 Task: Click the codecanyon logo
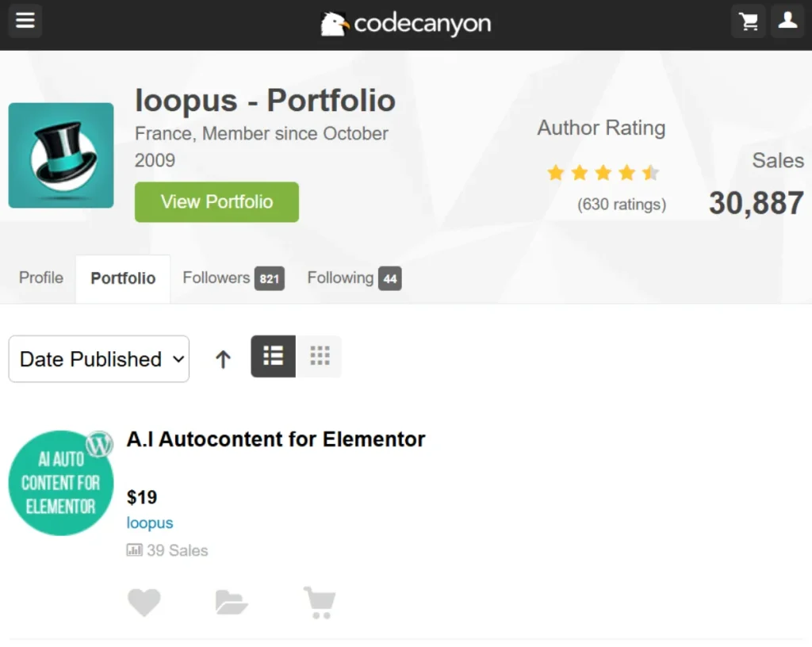(405, 24)
